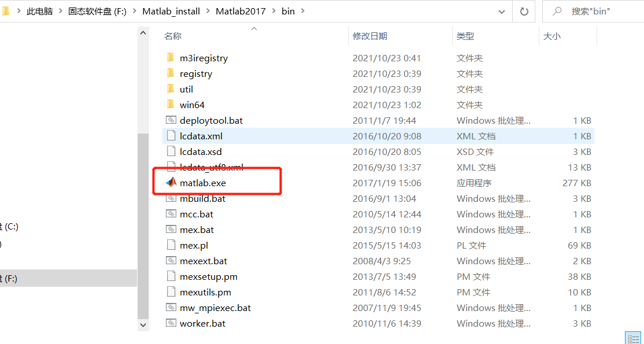The height and width of the screenshot is (344, 644).
Task: Select the util folder icon
Action: click(x=171, y=89)
